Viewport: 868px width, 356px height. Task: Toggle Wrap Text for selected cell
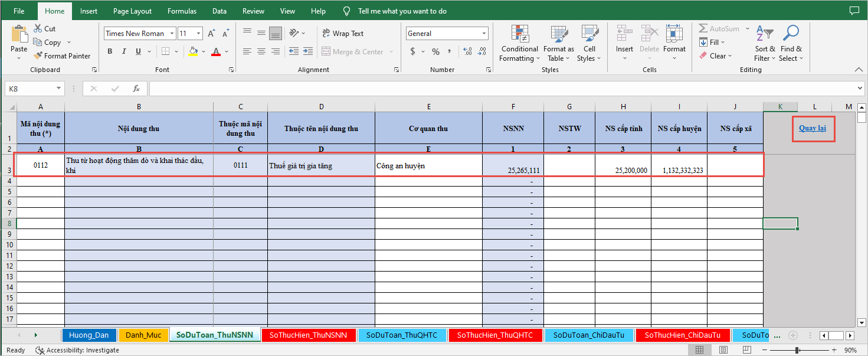[x=343, y=34]
